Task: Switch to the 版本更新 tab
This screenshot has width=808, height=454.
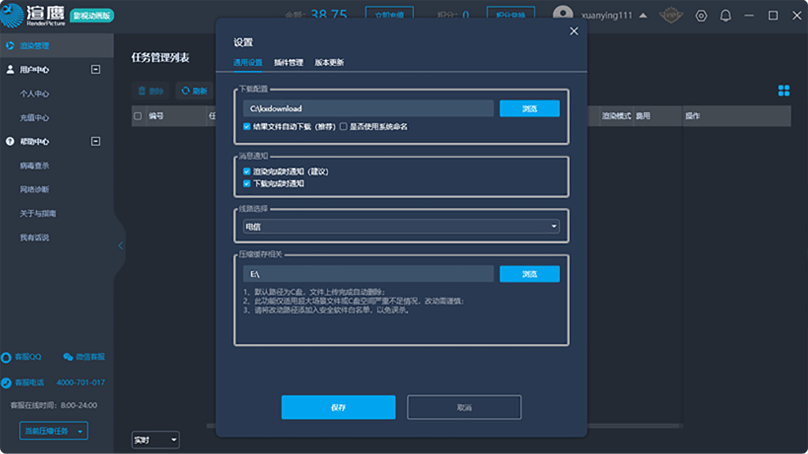Action: [x=329, y=63]
